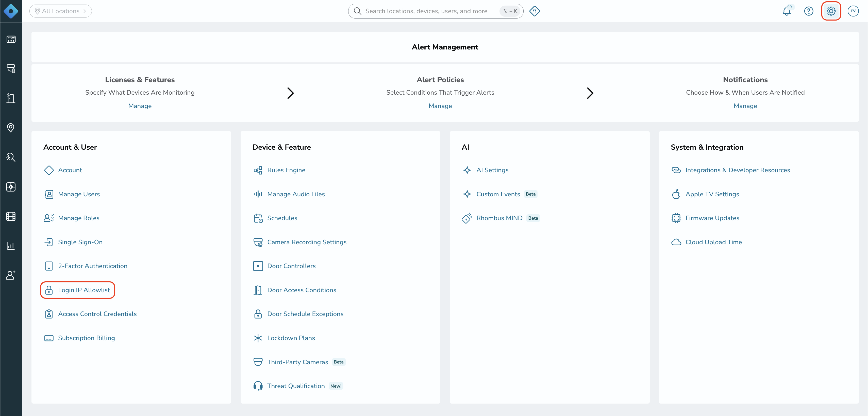This screenshot has width=868, height=416.
Task: Click Manage under Alert Policies
Action: click(440, 106)
